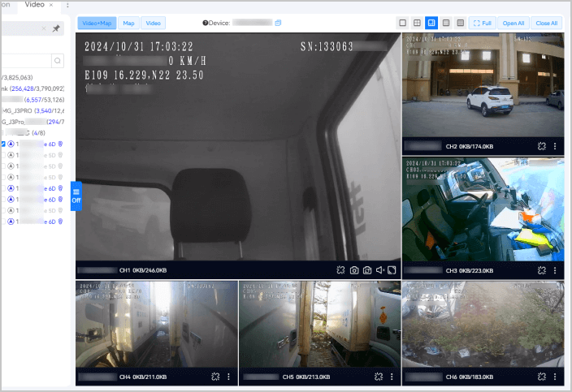572x392 pixels.
Task: Select the Video+Map view tab
Action: tap(97, 24)
